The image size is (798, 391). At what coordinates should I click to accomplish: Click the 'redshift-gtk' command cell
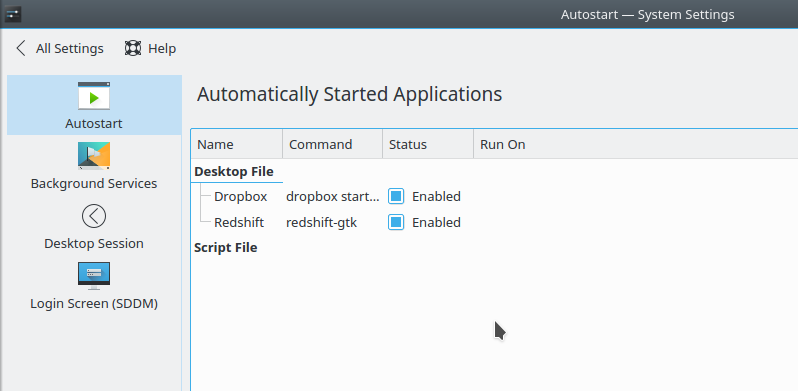[321, 222]
